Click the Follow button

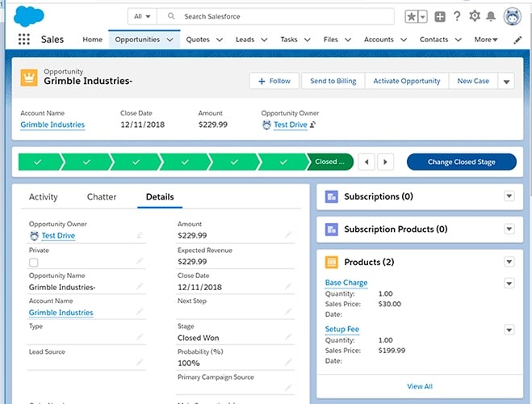274,81
